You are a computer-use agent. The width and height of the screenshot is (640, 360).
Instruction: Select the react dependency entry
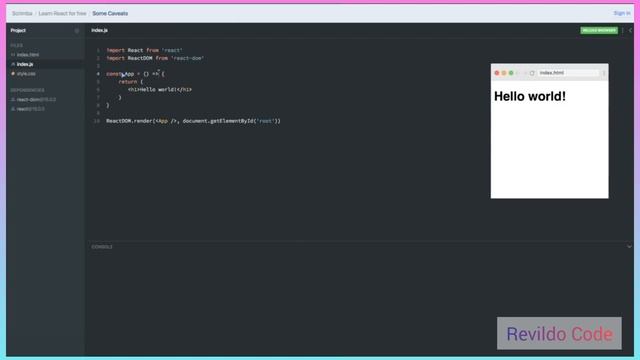[x=31, y=109]
